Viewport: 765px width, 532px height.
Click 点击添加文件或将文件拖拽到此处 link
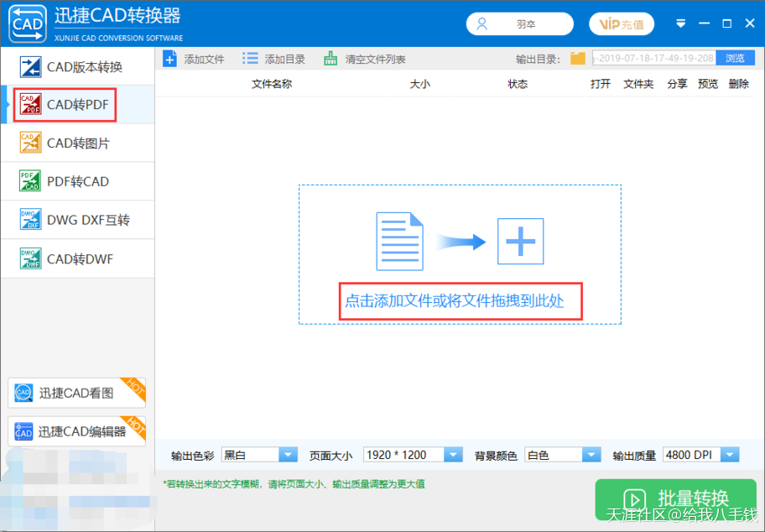tap(455, 300)
